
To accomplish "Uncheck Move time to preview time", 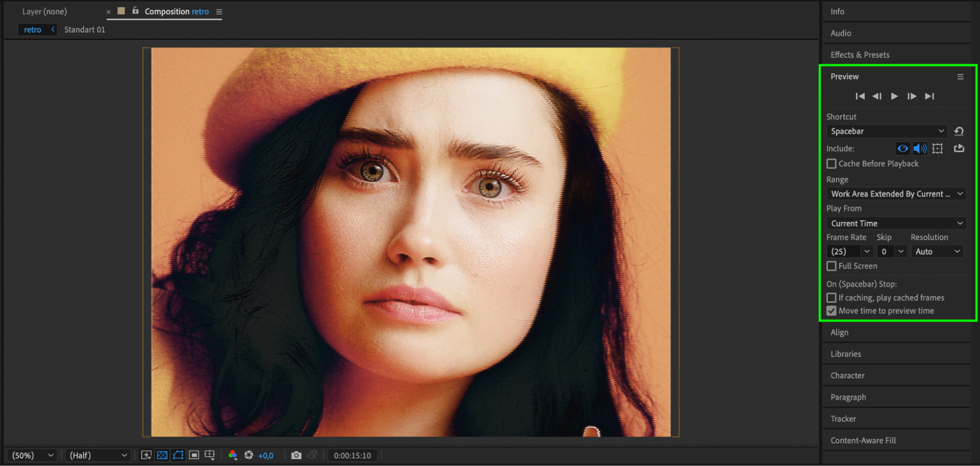I will [831, 311].
